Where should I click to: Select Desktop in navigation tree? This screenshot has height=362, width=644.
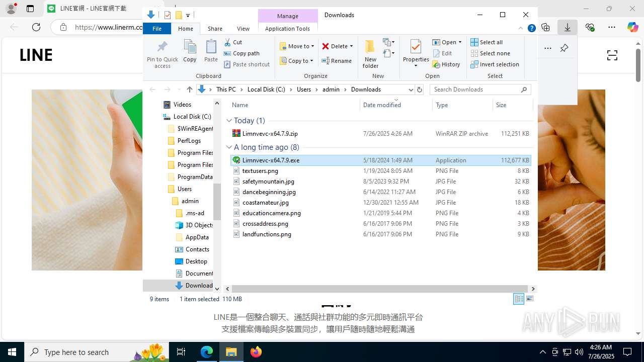[196, 261]
